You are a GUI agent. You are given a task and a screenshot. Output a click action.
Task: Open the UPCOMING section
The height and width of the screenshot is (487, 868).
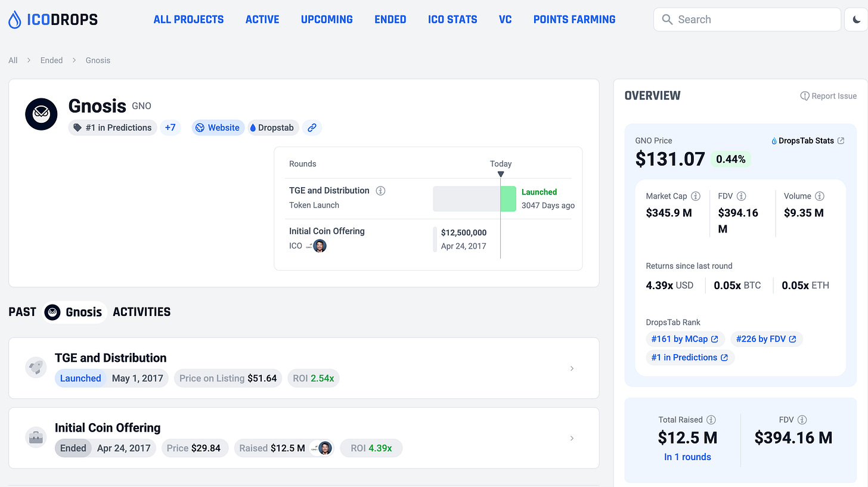point(327,20)
